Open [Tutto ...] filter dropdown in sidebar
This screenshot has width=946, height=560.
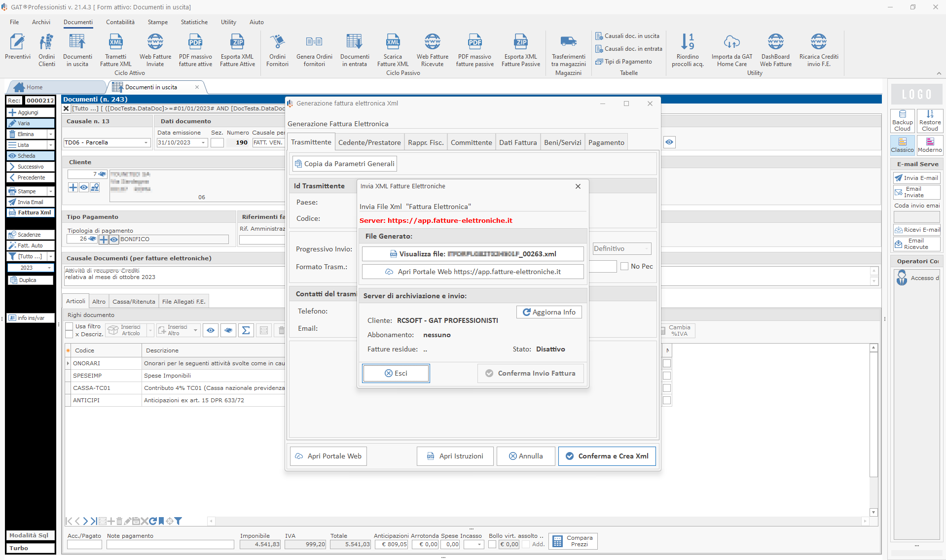click(x=50, y=256)
